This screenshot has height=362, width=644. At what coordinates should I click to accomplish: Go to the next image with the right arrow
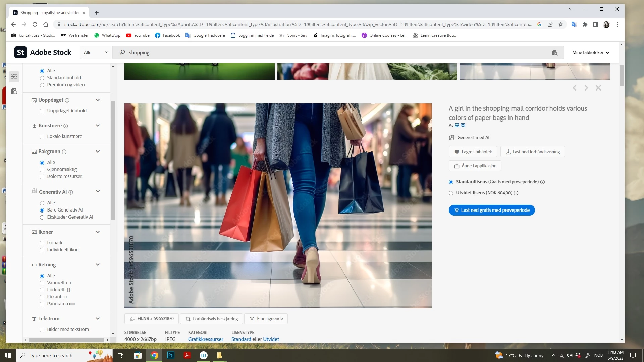(x=586, y=88)
